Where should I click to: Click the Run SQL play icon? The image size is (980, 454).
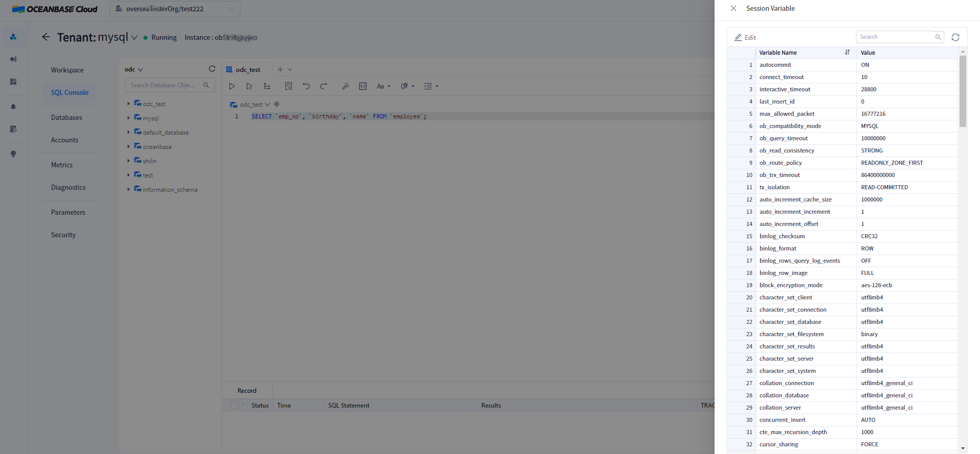pyautogui.click(x=232, y=86)
